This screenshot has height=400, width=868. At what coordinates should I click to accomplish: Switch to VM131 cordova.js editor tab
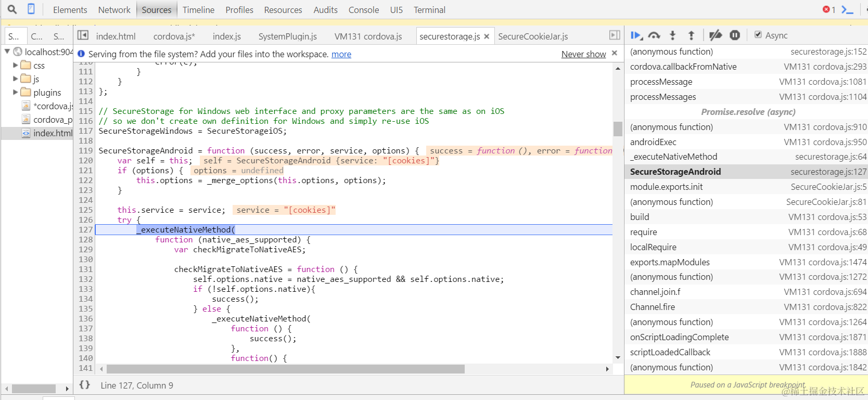coord(368,36)
